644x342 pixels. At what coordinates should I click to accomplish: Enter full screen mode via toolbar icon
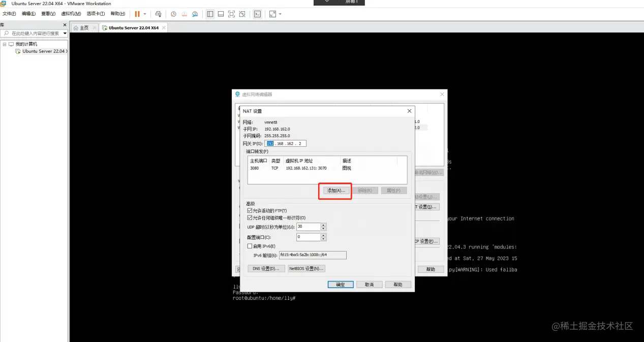[231, 14]
